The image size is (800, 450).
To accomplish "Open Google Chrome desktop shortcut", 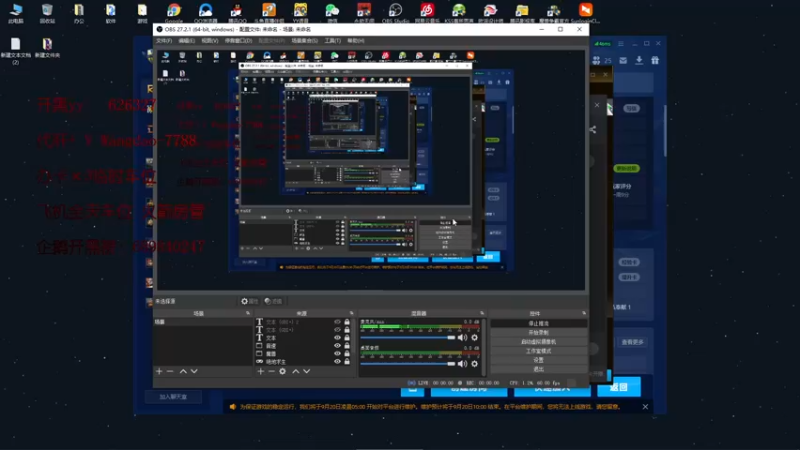I will pos(173,13).
